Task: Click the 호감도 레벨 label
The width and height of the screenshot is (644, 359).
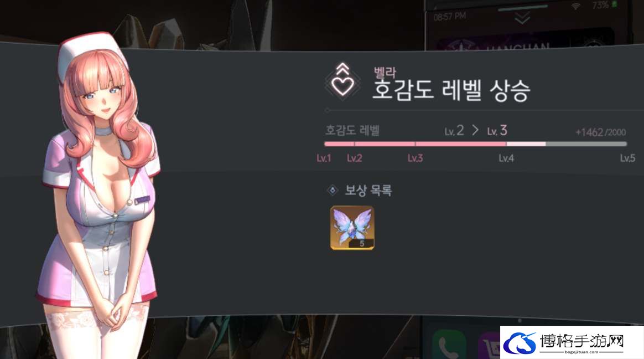Action: point(352,130)
